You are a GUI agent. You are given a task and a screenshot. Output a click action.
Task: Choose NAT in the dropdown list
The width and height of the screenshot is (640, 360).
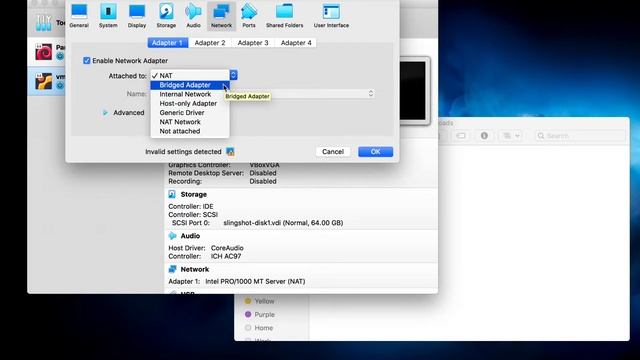(x=190, y=76)
